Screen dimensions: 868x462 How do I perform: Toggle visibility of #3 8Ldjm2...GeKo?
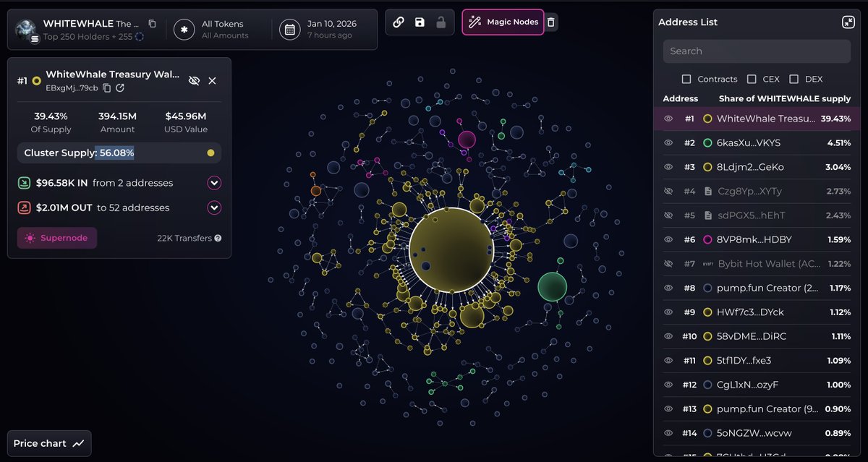(668, 167)
